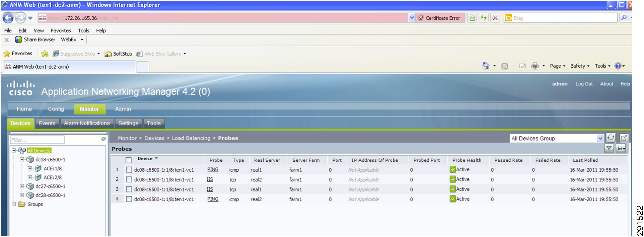Open the Edit menu
644x237 pixels.
(x=22, y=30)
